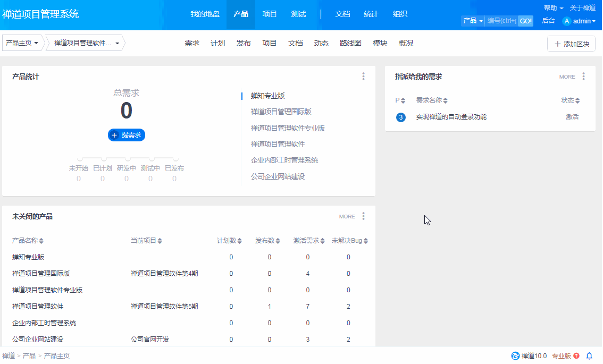Open the 未关闭的产品 block three-dot menu

tap(363, 216)
